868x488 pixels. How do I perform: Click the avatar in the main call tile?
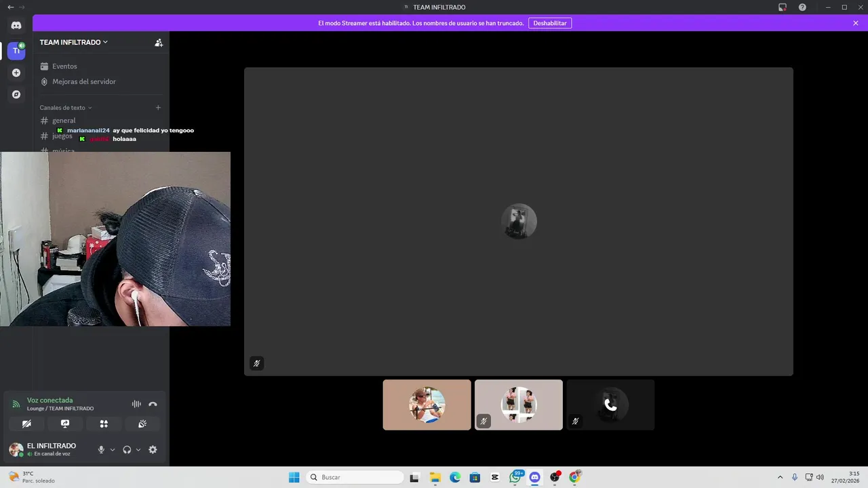(x=519, y=222)
